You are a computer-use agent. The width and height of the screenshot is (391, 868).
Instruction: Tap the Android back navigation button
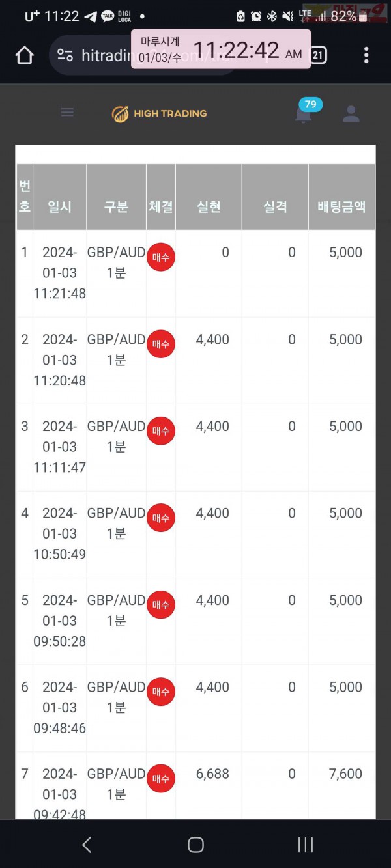tap(87, 845)
